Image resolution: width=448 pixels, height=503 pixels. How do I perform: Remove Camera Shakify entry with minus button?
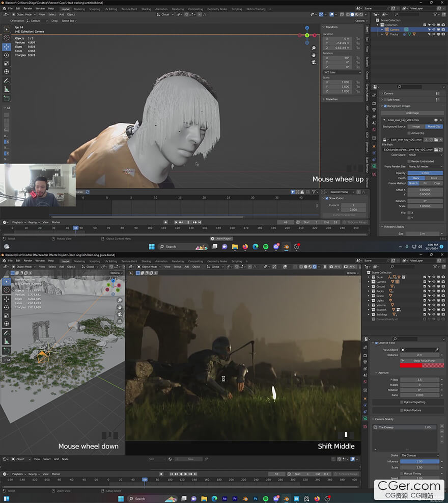point(441,432)
